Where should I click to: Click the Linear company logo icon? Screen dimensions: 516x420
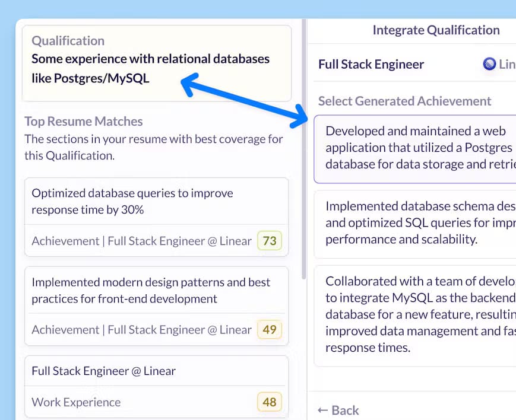(489, 64)
